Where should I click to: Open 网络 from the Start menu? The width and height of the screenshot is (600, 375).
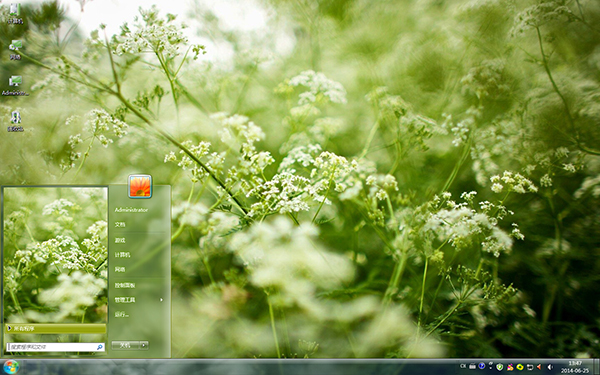pyautogui.click(x=120, y=269)
